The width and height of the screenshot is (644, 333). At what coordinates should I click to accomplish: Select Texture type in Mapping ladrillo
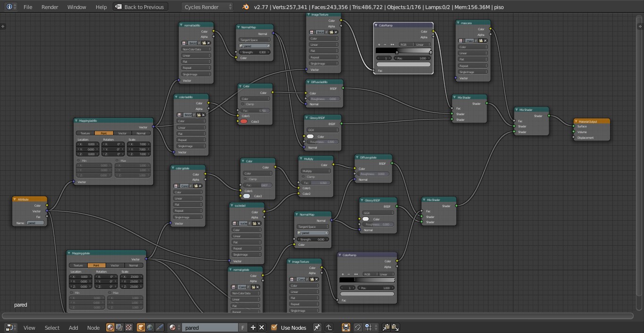point(85,133)
